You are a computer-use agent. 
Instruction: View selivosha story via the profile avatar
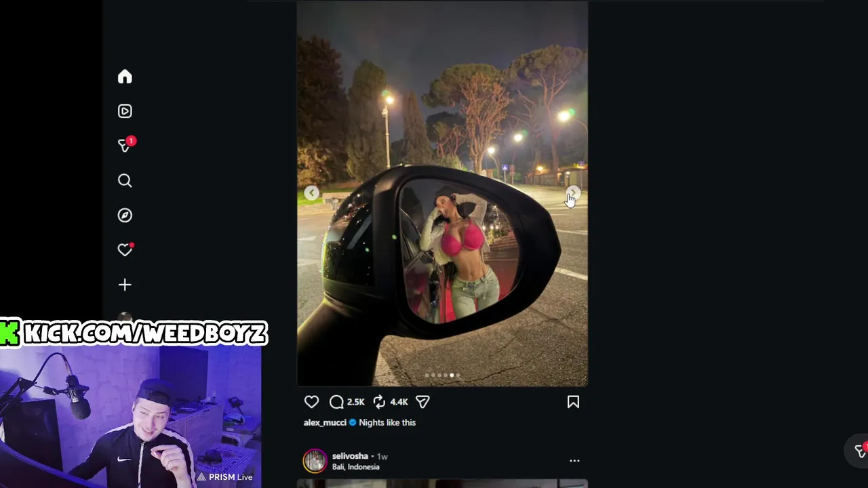315,461
